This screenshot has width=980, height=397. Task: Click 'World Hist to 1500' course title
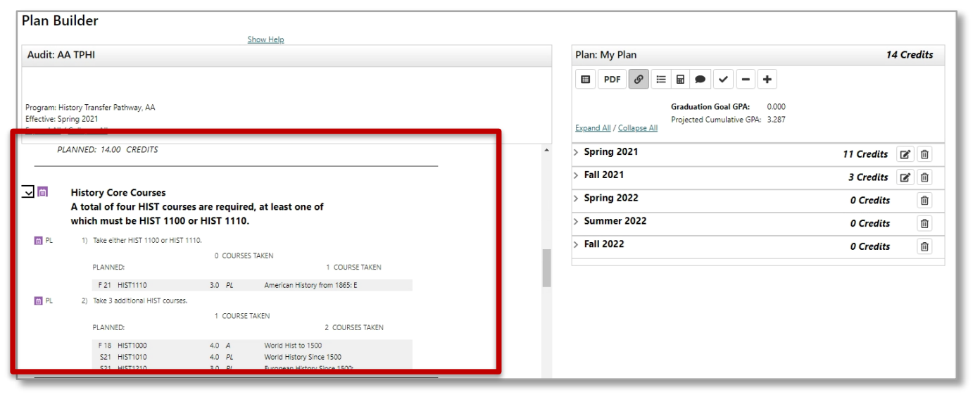[x=293, y=346]
